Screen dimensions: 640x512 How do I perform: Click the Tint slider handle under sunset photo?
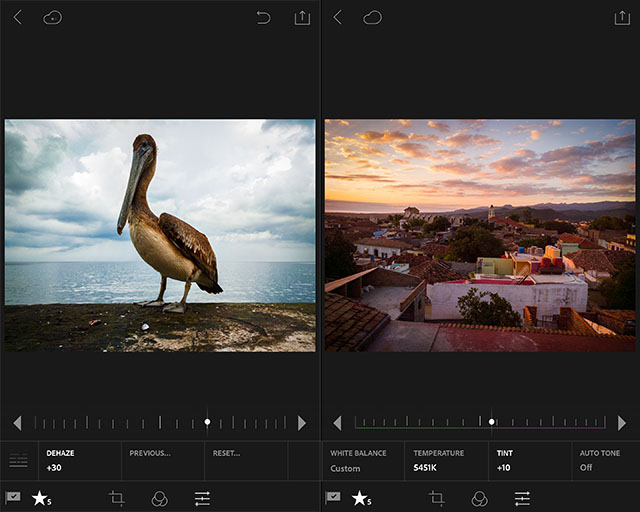[492, 422]
